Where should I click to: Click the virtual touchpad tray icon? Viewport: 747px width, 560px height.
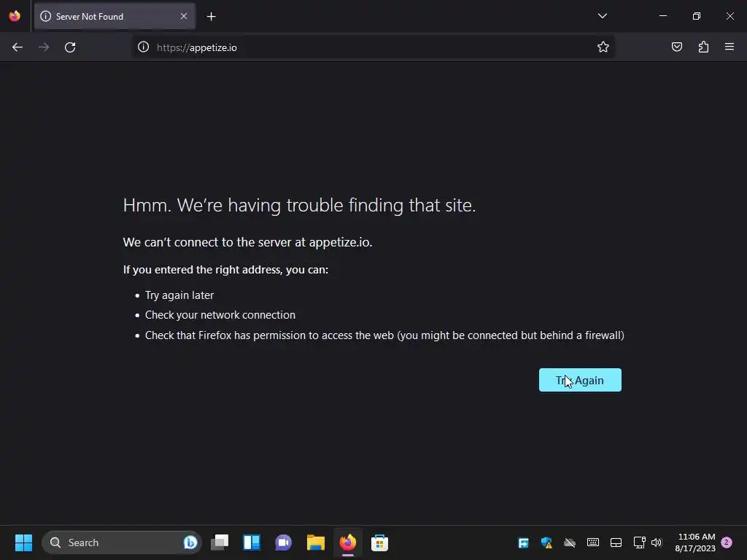pos(616,542)
